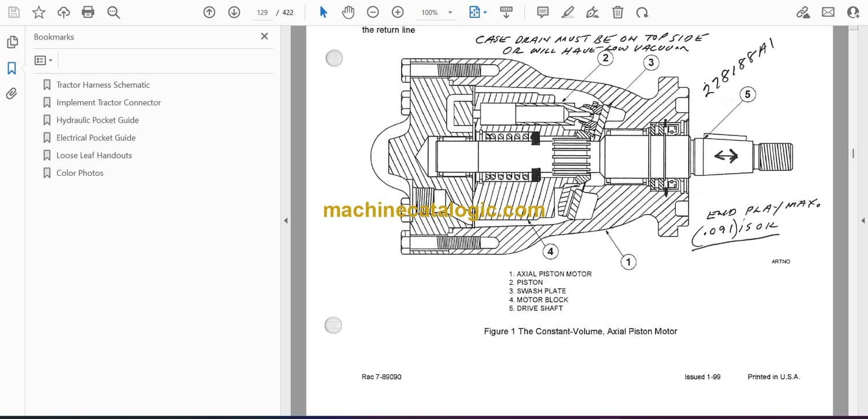Close the Bookmarks panel
This screenshot has height=419, width=868.
264,36
